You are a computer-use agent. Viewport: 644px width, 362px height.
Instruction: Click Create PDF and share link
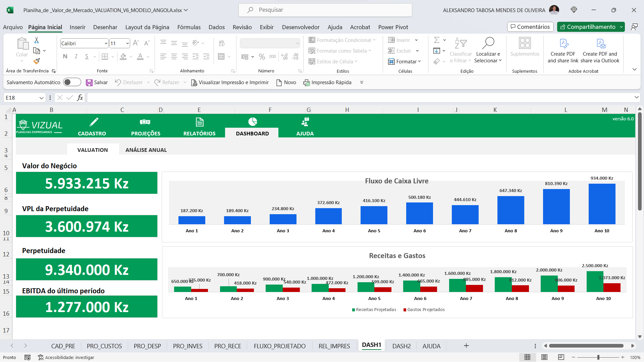click(563, 50)
